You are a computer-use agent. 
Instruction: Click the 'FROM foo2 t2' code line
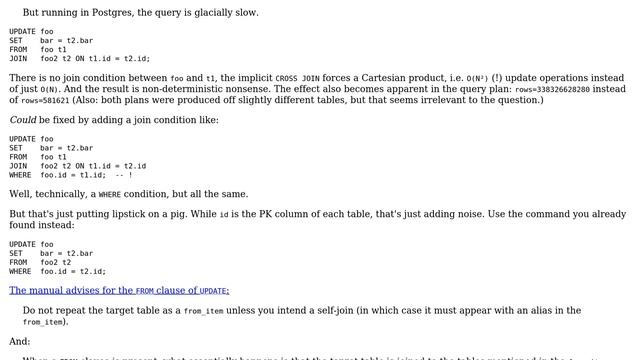(40, 262)
